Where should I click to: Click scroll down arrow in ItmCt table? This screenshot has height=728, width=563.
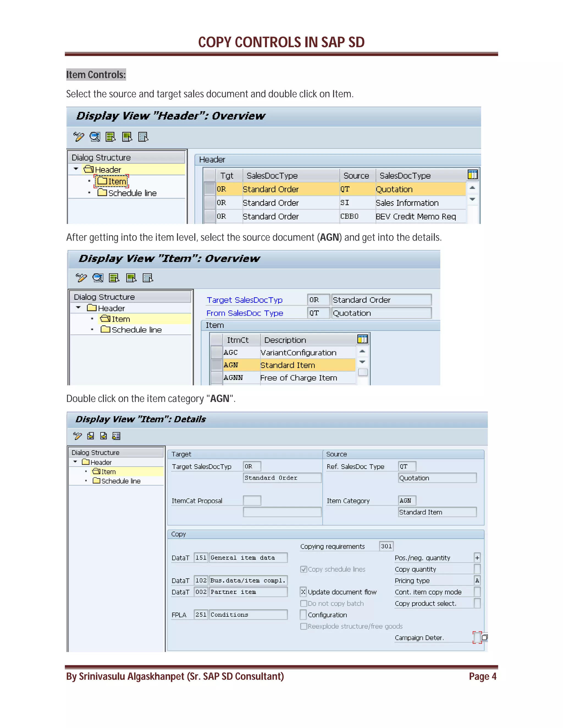tap(363, 362)
